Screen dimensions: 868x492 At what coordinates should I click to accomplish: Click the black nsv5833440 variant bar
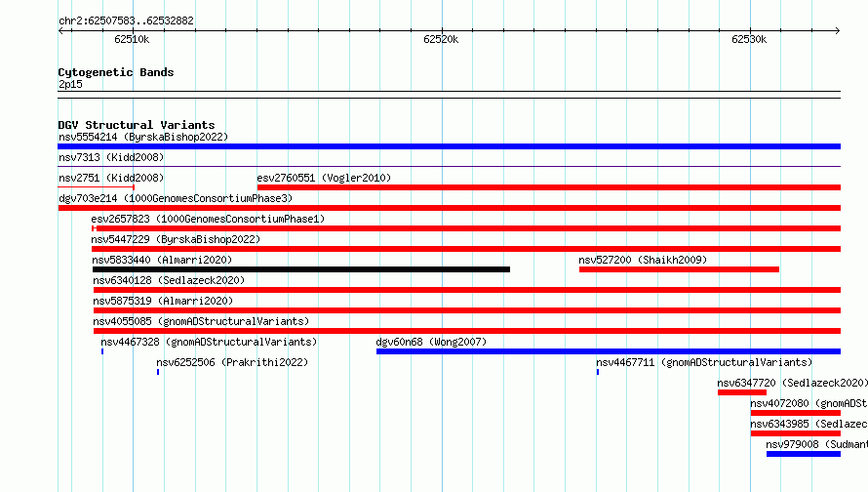point(301,269)
